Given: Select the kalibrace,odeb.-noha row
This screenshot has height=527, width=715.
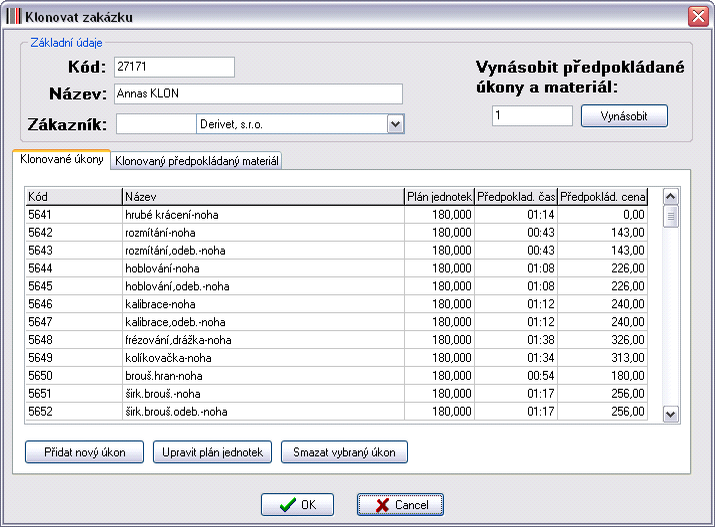Looking at the screenshot, I should point(337,322).
